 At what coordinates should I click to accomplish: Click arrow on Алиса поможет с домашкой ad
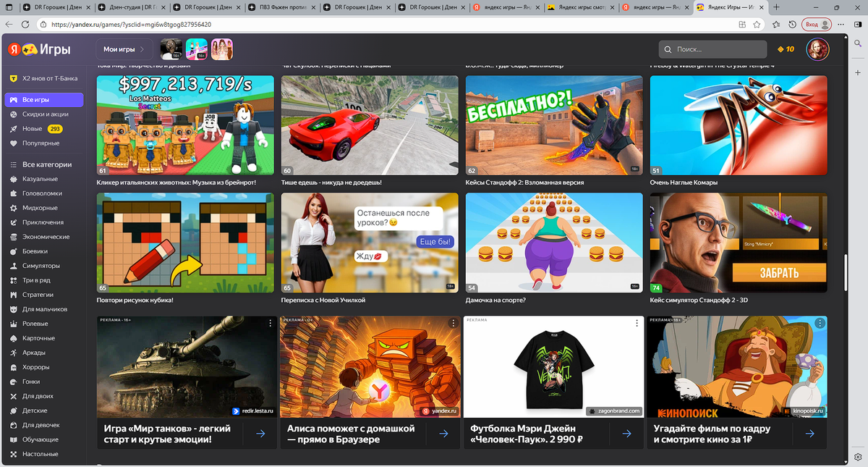pos(444,434)
